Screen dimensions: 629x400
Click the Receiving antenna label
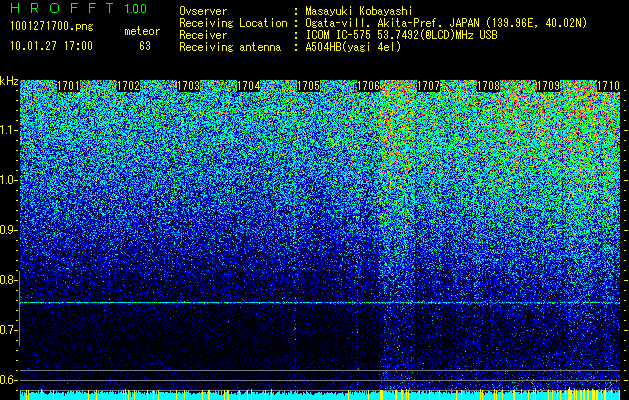[x=230, y=47]
